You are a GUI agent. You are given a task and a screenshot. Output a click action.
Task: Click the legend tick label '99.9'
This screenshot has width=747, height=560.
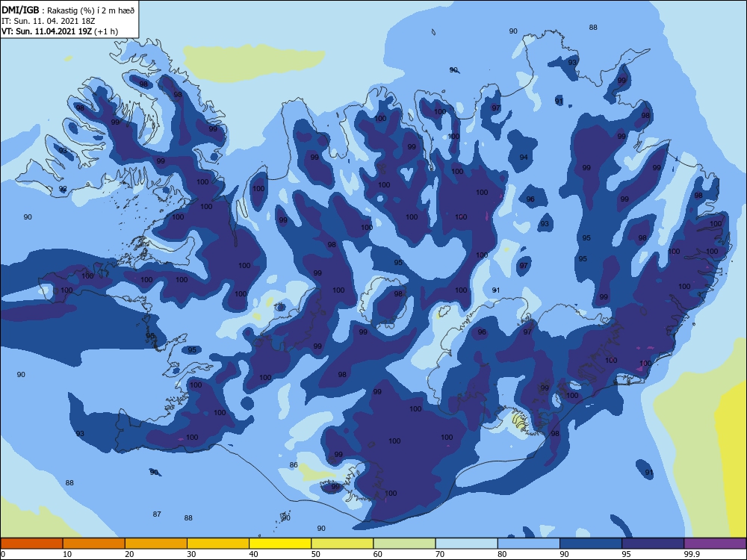click(x=692, y=554)
